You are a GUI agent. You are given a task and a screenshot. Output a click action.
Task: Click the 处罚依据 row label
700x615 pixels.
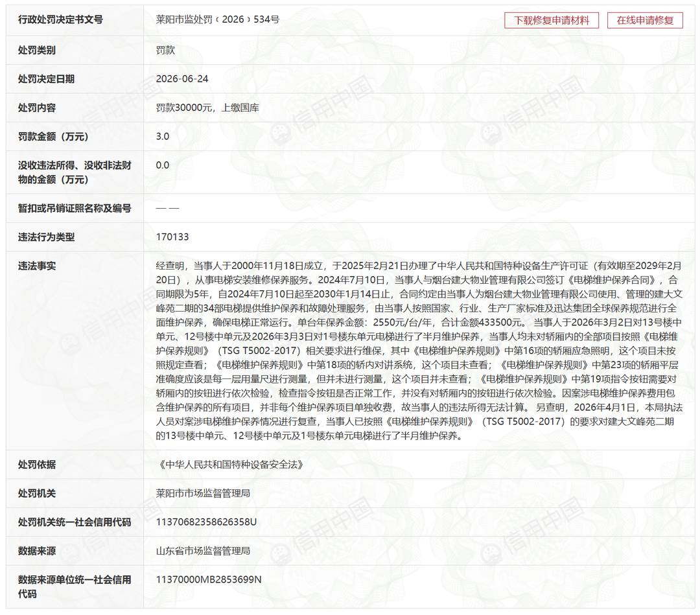click(x=36, y=465)
